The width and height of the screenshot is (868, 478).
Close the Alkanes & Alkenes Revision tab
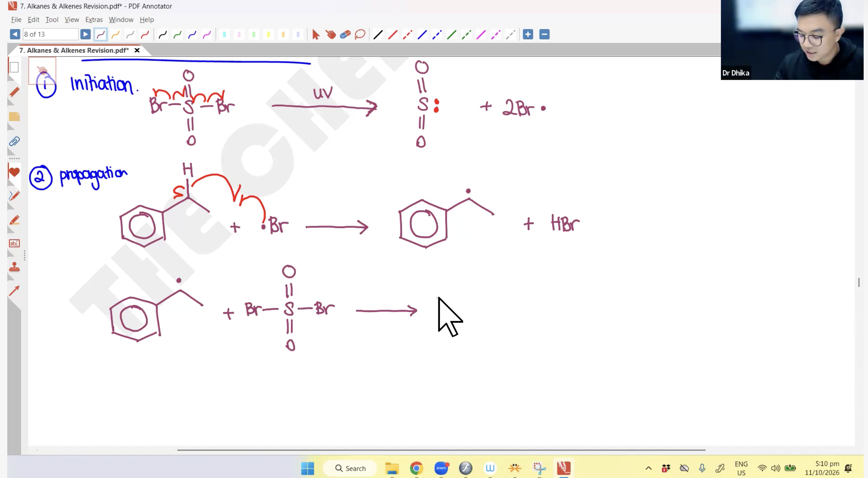(x=137, y=50)
